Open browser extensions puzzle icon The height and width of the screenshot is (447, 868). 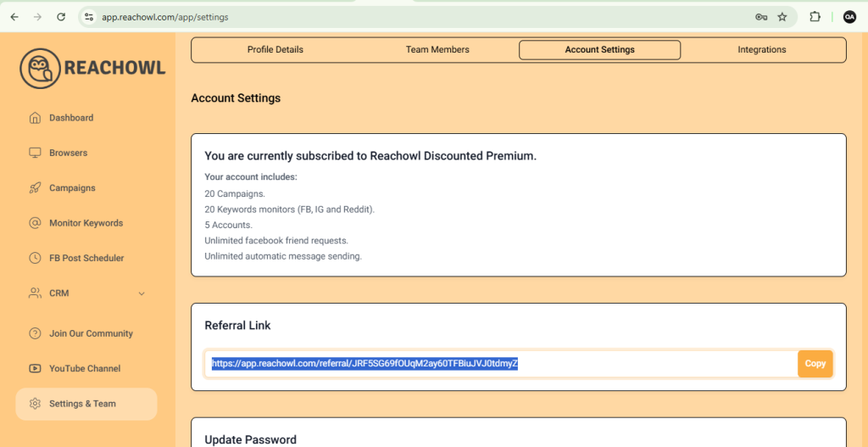tap(815, 17)
